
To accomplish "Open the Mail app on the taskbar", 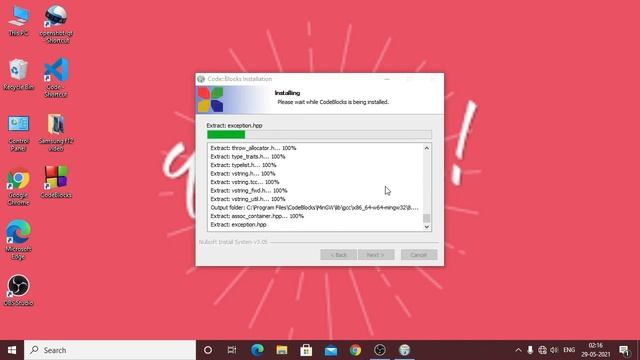I will click(x=331, y=350).
